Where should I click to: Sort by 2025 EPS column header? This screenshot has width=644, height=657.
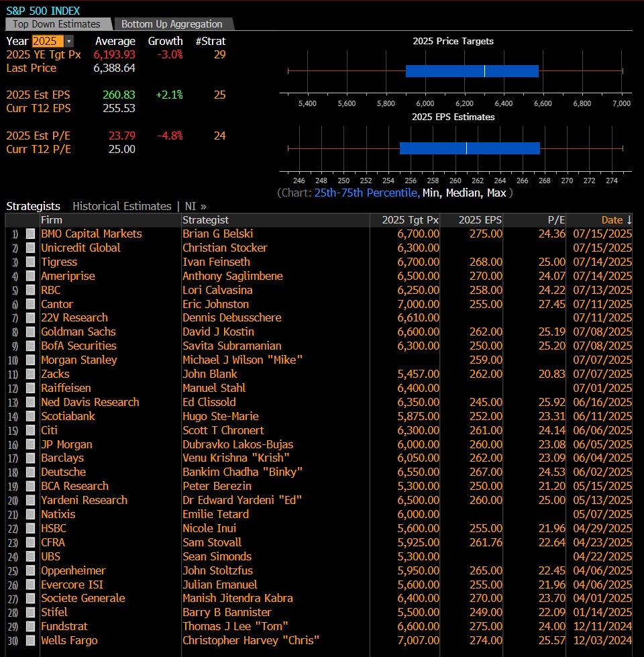coord(480,220)
